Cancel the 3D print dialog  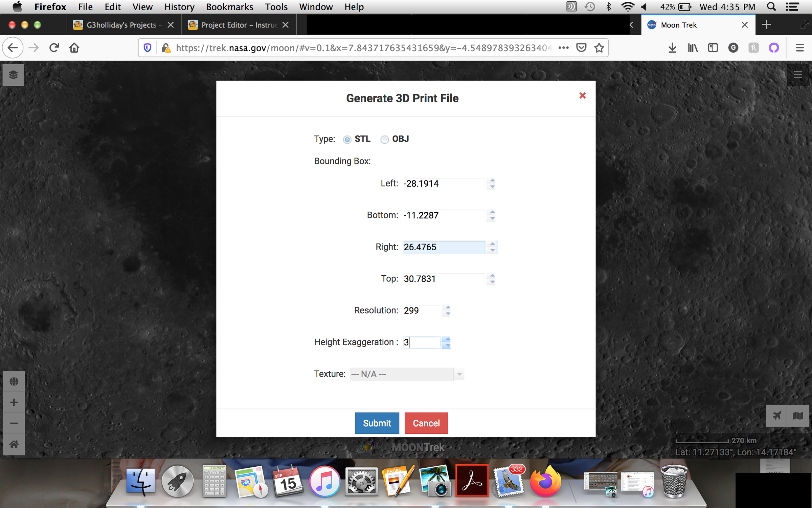tap(426, 423)
